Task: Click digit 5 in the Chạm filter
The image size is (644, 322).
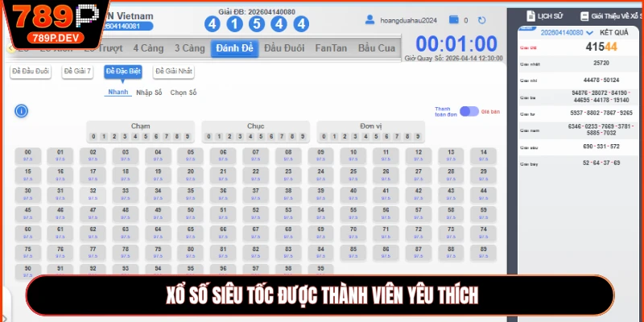Action: [146, 137]
